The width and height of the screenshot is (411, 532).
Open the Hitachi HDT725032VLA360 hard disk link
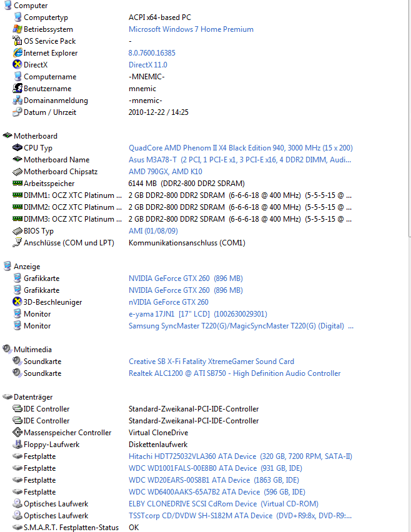pyautogui.click(x=240, y=456)
